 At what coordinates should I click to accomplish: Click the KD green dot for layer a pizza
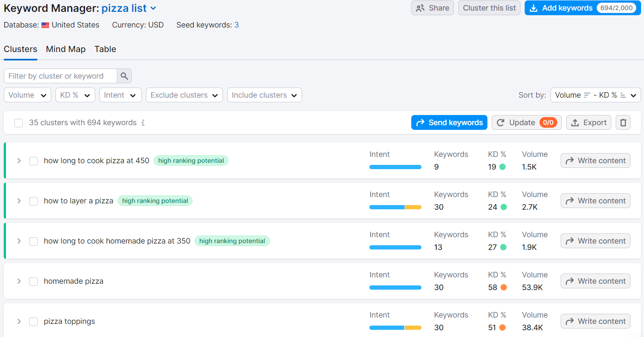pyautogui.click(x=504, y=207)
